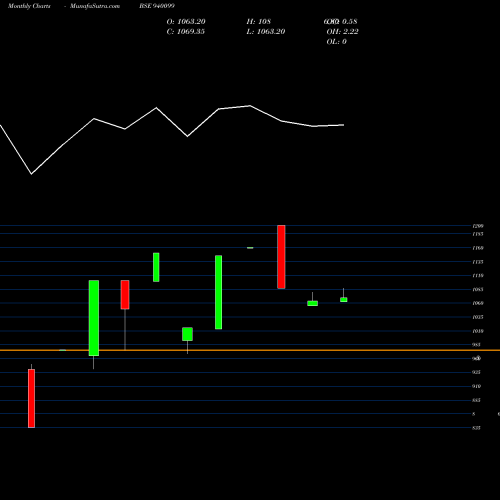Click the 1035 price axis label
Image resolution: width=500 pixels, height=500 pixels.
[x=478, y=317]
